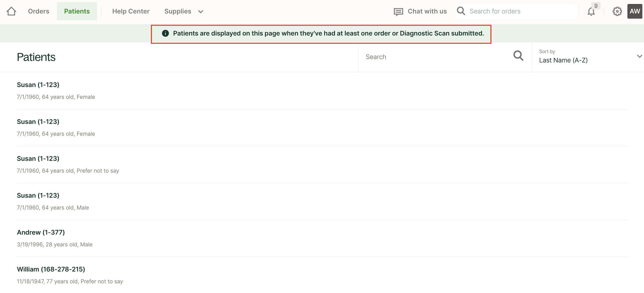The image size is (644, 293).
Task: Expand the Supplies dropdown menu
Action: [x=183, y=11]
